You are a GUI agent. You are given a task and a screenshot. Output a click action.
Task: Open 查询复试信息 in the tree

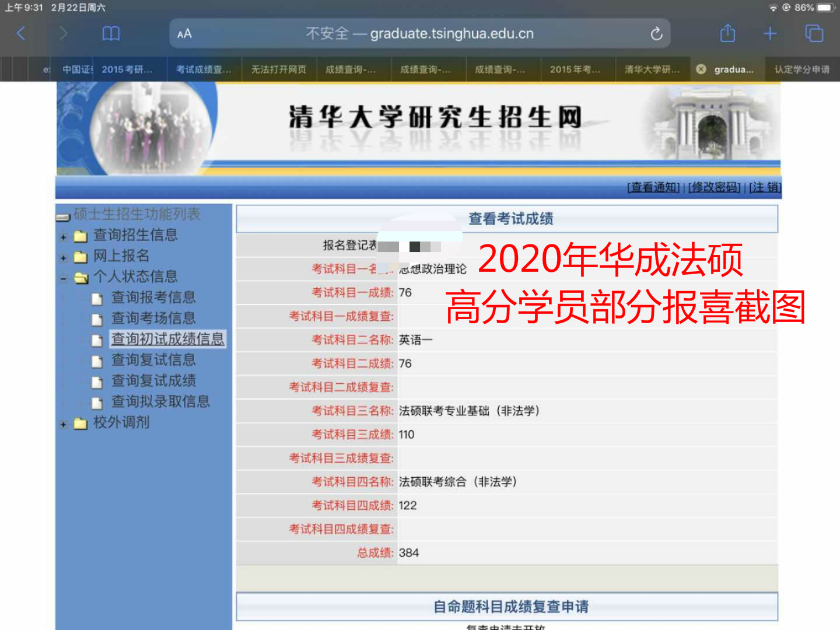(153, 360)
